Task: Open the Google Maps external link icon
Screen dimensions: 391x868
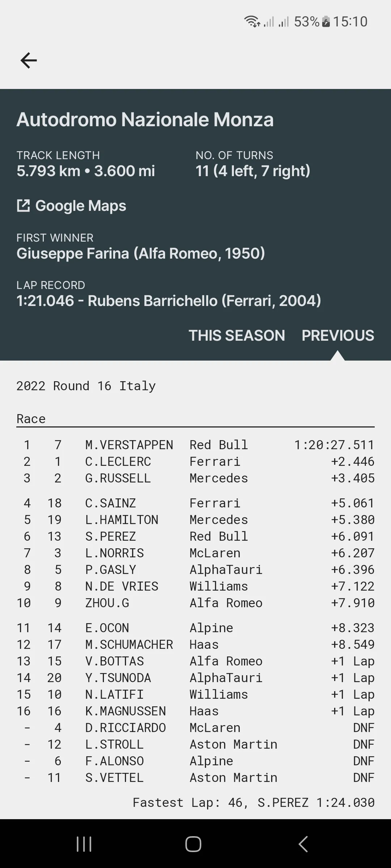Action: [x=24, y=206]
